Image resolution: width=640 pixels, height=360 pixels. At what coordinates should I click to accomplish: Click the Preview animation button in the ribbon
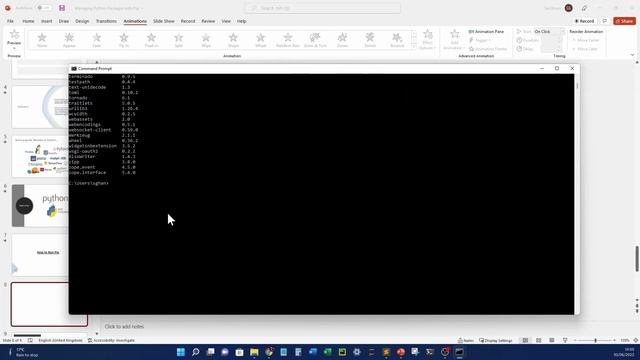(x=14, y=39)
